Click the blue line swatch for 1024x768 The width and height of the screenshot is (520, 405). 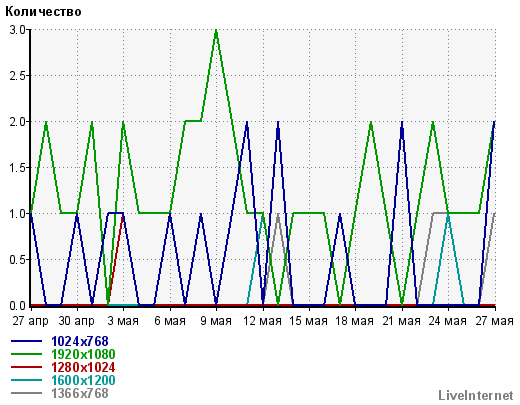tap(27, 341)
